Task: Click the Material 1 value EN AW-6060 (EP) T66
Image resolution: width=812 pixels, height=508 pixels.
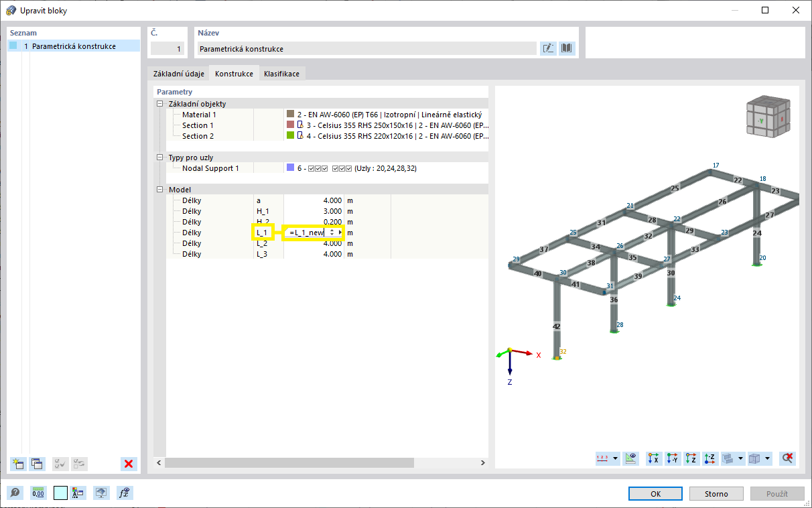Action: pyautogui.click(x=389, y=115)
